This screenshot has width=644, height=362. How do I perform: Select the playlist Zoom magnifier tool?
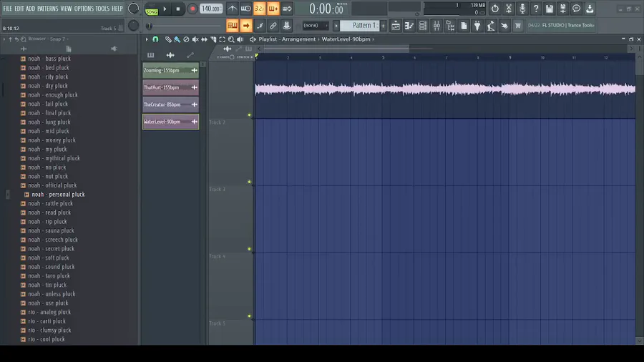[x=231, y=39]
